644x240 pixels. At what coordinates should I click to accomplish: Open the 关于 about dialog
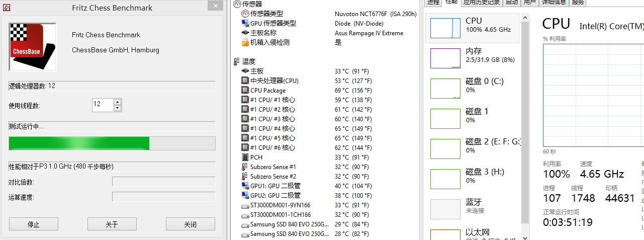112,224
